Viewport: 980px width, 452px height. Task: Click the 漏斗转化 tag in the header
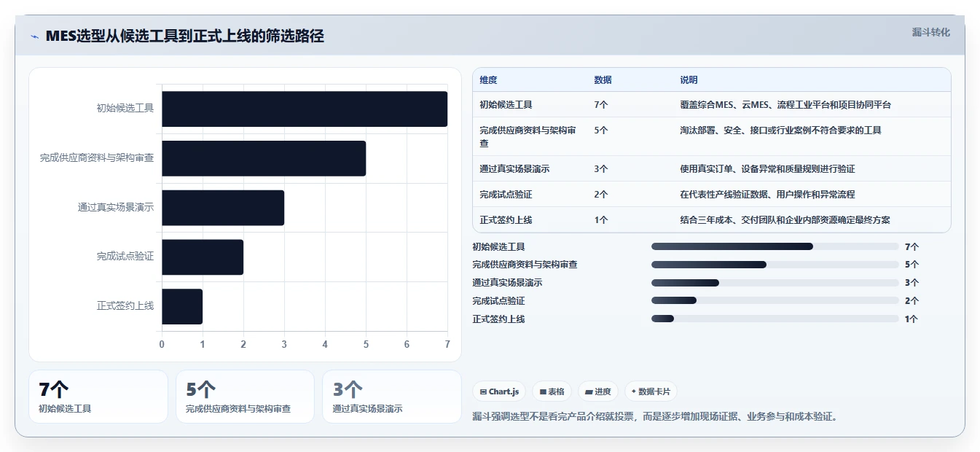tap(931, 33)
